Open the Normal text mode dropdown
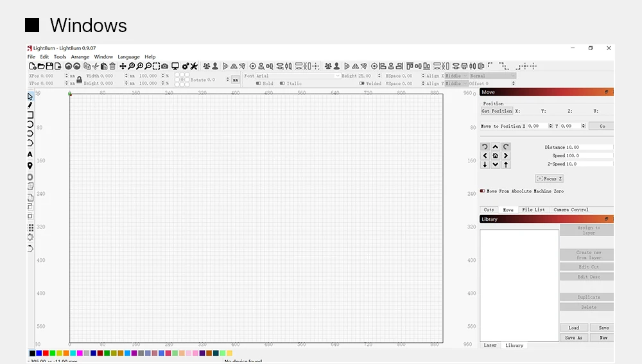The image size is (642, 364). point(492,76)
